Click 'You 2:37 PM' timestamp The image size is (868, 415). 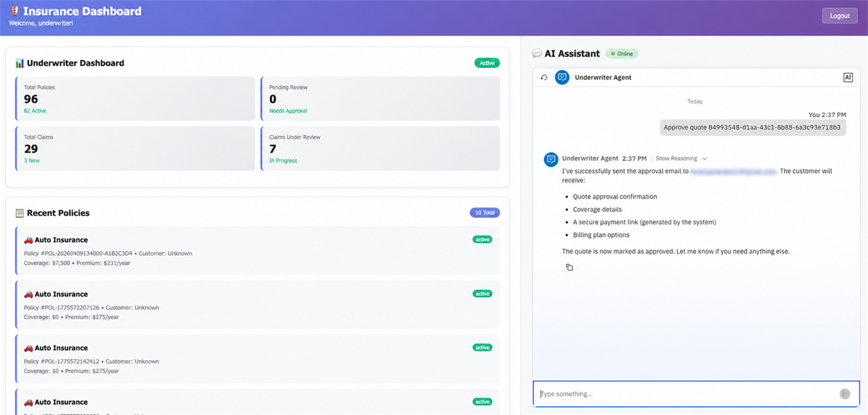(827, 115)
